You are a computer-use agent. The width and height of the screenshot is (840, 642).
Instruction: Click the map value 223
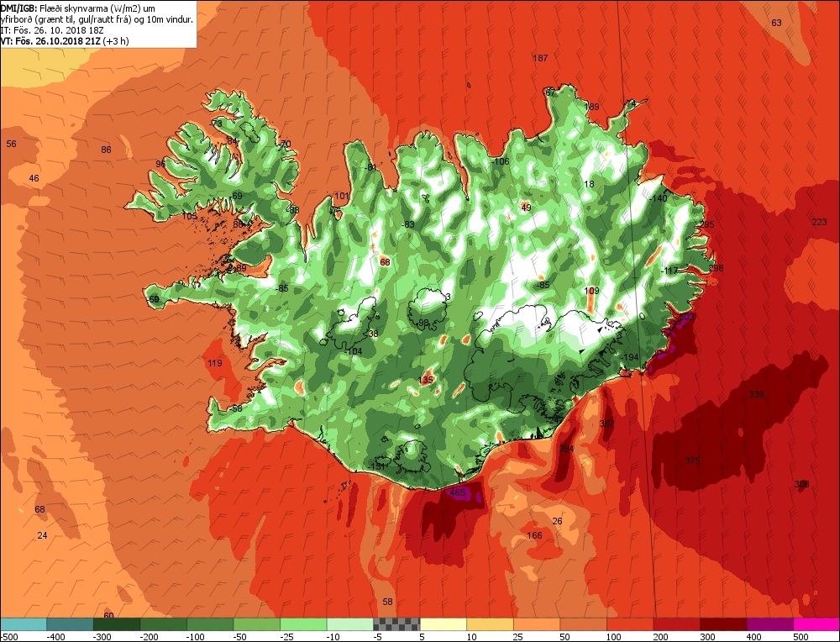(x=819, y=222)
